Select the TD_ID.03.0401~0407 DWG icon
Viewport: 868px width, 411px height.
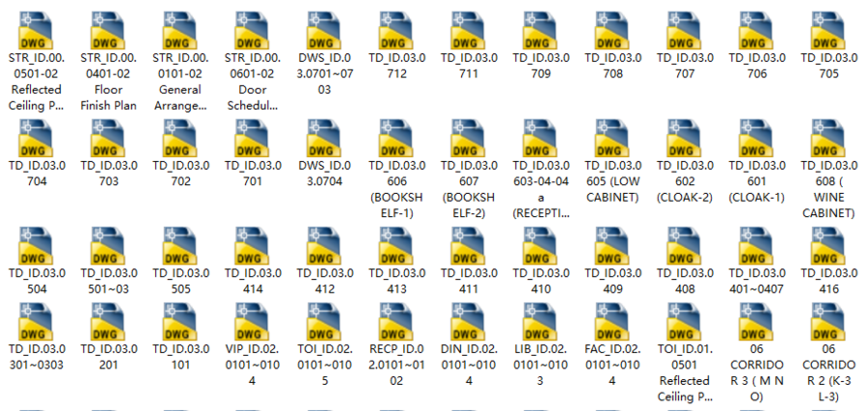coord(756,246)
